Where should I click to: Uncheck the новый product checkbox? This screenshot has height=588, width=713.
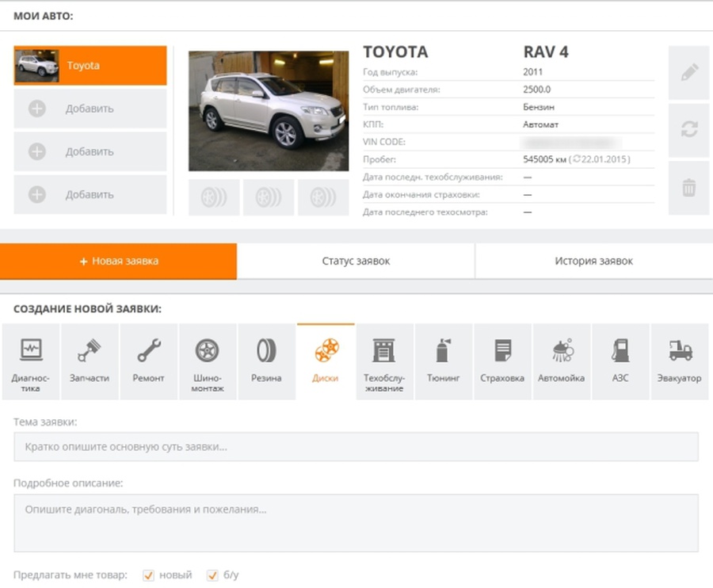pyautogui.click(x=148, y=575)
